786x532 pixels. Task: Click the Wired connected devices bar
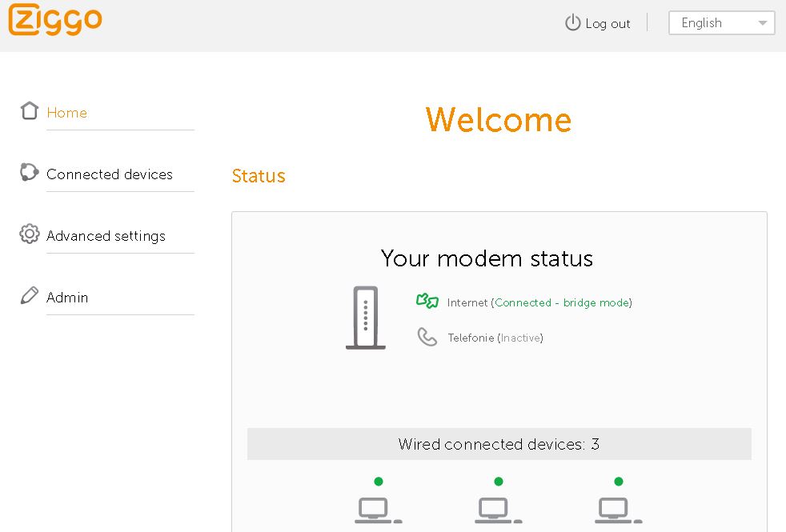499,444
